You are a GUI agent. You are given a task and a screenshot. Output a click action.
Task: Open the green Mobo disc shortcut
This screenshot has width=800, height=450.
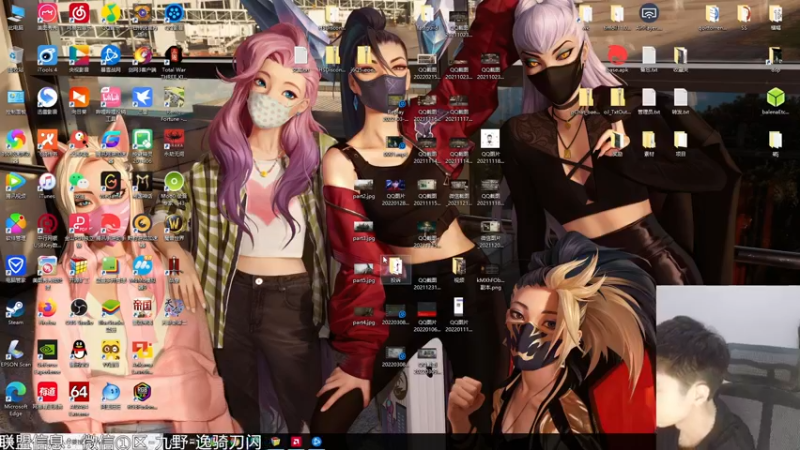(174, 181)
